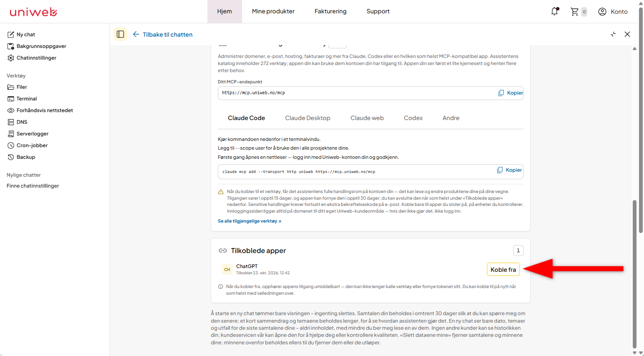Switch to the Codex tab
The image size is (644, 356).
pos(413,118)
